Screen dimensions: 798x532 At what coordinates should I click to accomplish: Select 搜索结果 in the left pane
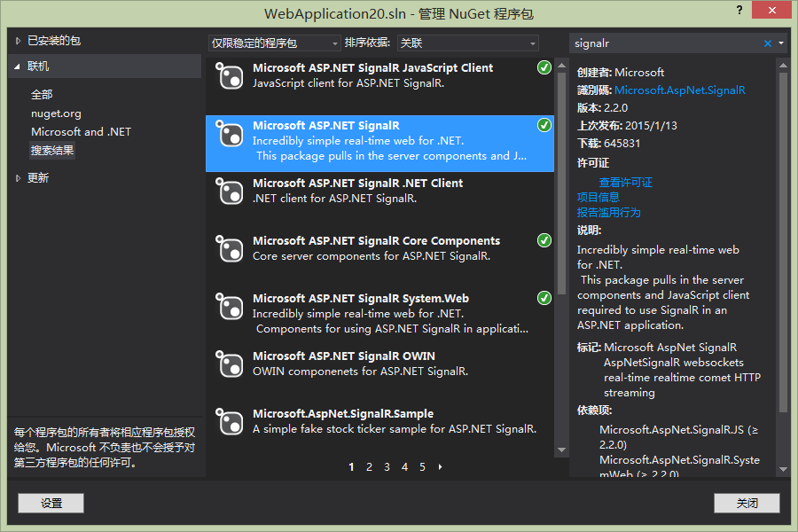coord(52,151)
